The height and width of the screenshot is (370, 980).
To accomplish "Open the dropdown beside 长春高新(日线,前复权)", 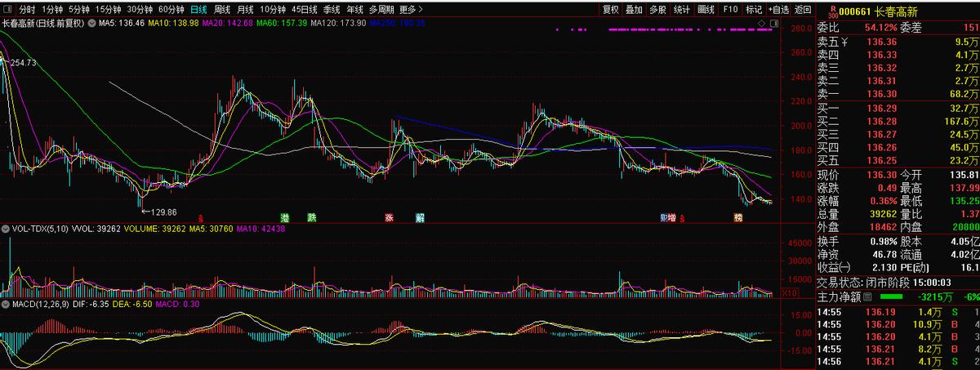I will point(91,24).
